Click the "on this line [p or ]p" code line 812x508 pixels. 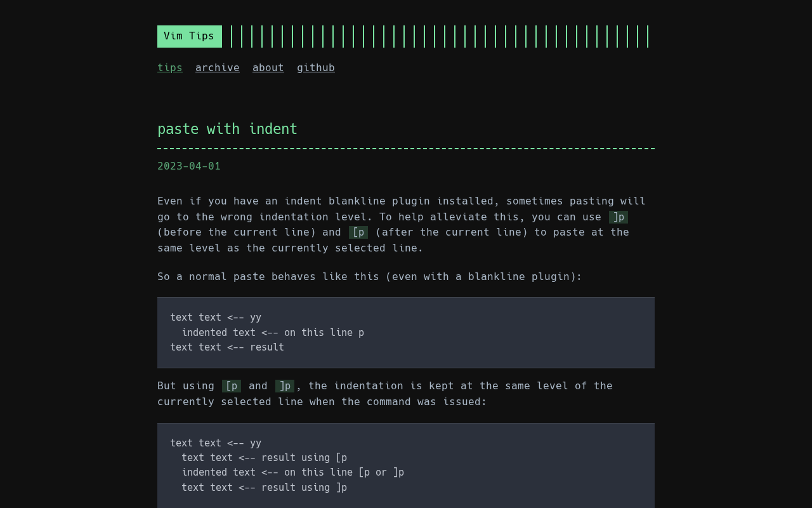(292, 472)
